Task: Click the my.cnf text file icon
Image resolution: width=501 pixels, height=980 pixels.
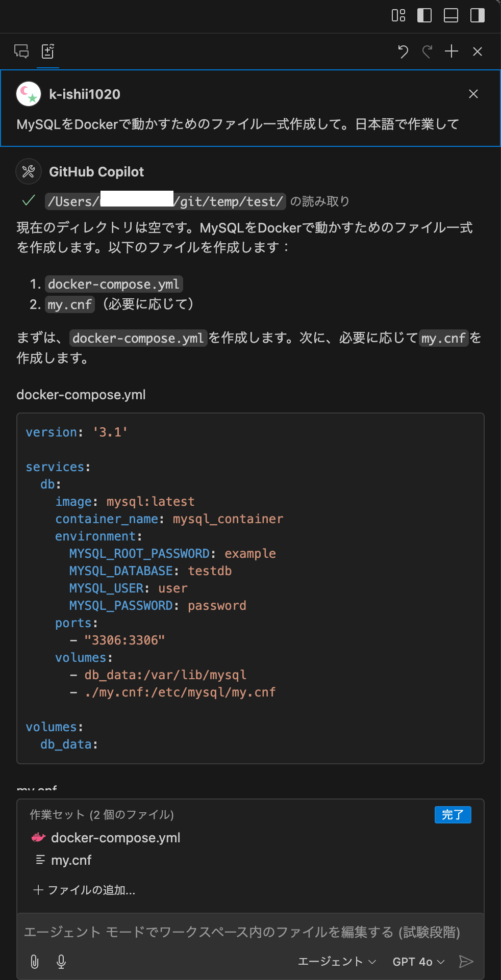Action: pyautogui.click(x=40, y=860)
